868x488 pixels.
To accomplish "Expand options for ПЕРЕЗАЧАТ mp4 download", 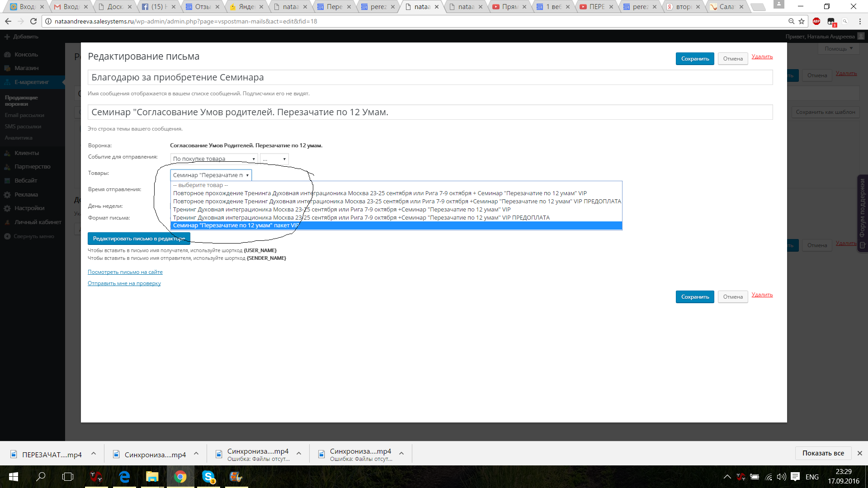I will (94, 454).
